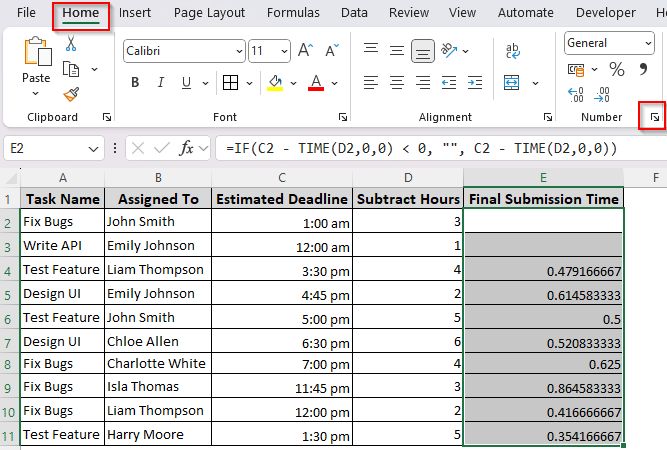The width and height of the screenshot is (667, 450).
Task: Switch to the Home tab
Action: (80, 13)
